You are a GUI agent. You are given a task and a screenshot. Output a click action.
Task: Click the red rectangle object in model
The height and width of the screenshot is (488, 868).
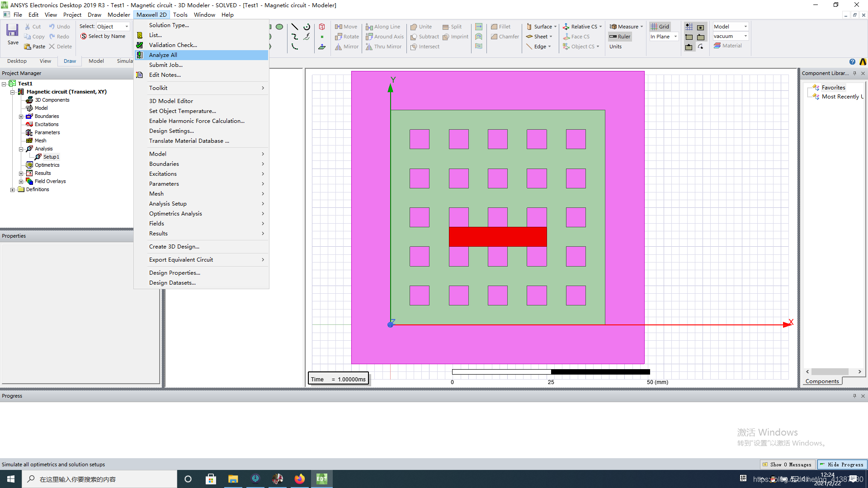click(498, 236)
